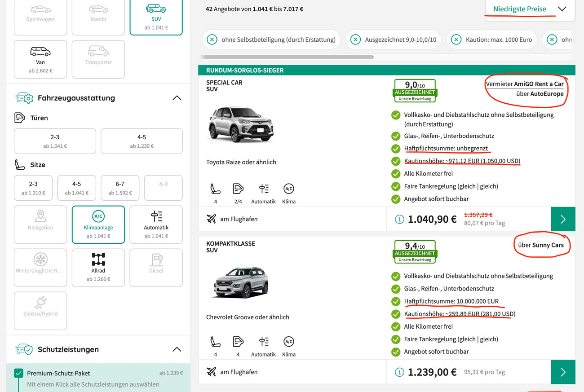Show price info for the 1.239,00 € offer

coord(399,372)
